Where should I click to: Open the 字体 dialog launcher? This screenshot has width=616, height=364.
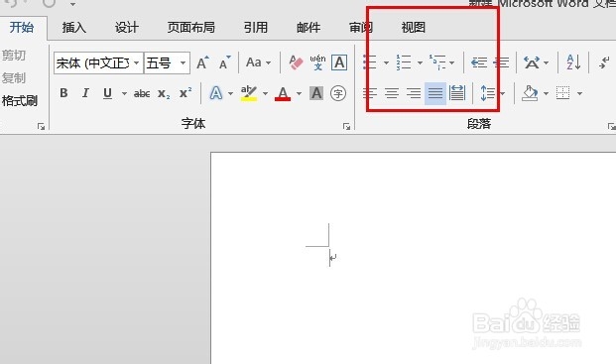click(346, 126)
